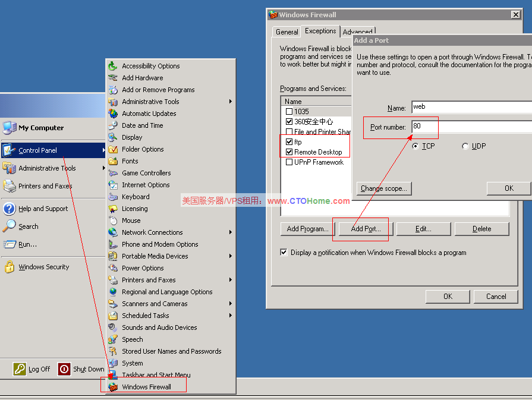Viewport: 532px width, 400px height.
Task: Click the Name field containing web
Action: 471,107
